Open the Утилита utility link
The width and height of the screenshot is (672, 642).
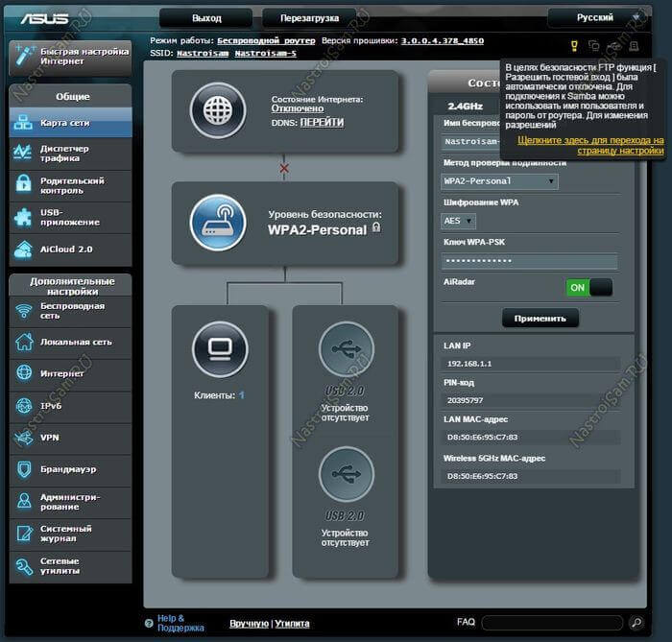pyautogui.click(x=292, y=623)
